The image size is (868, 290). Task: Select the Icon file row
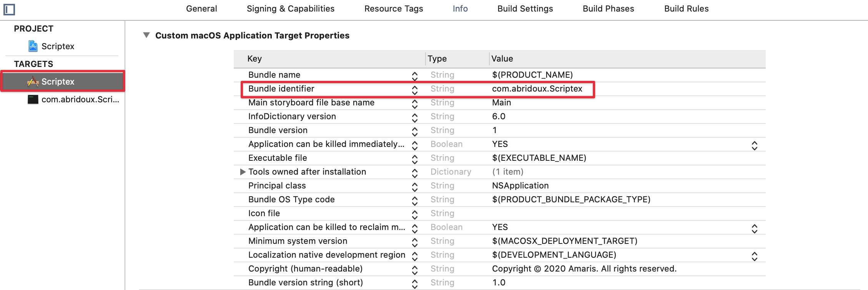264,213
